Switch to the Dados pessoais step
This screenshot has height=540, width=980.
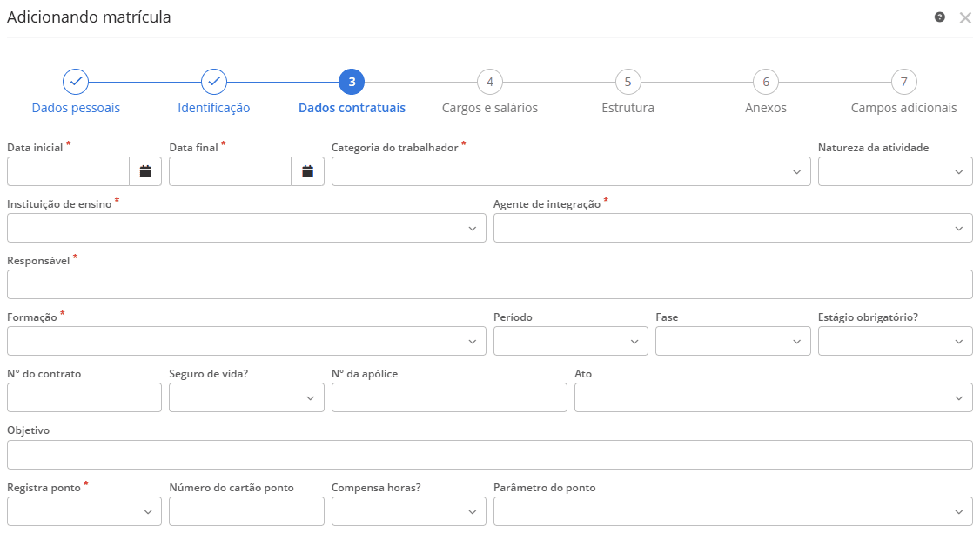pos(75,108)
